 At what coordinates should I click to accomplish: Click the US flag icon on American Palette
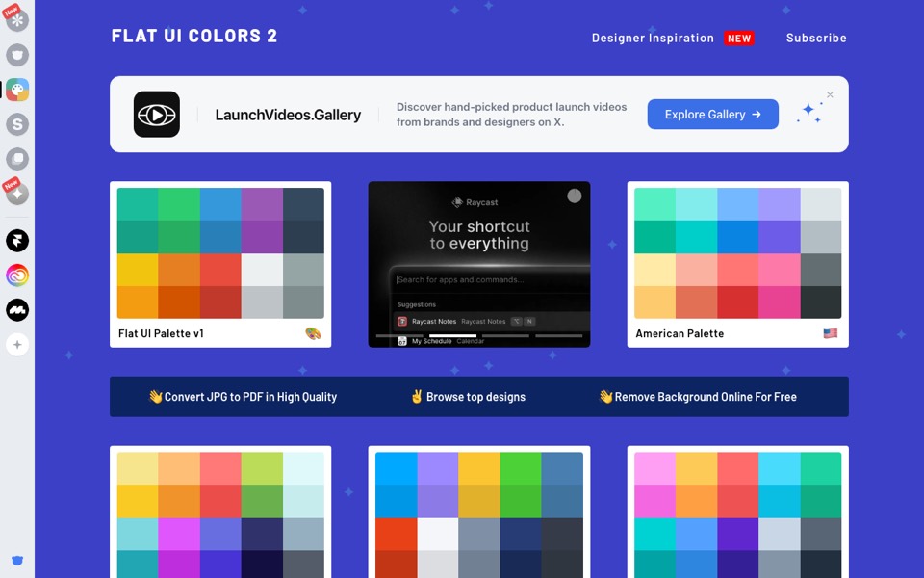coord(831,333)
